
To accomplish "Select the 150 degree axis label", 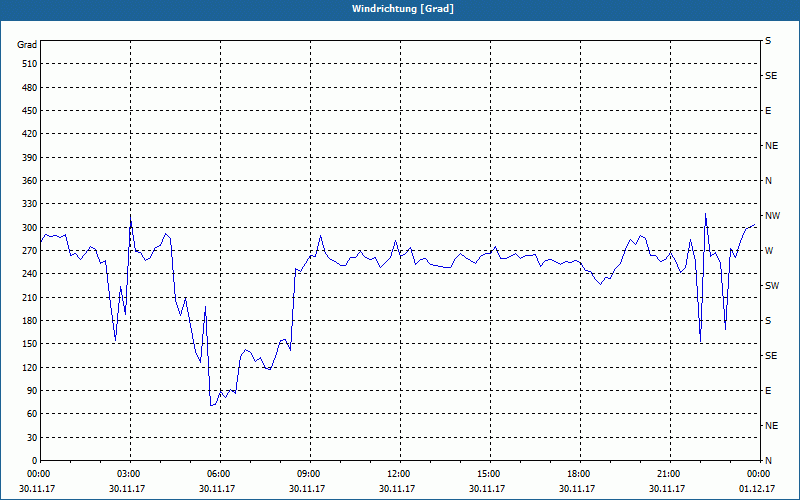I will pos(30,344).
